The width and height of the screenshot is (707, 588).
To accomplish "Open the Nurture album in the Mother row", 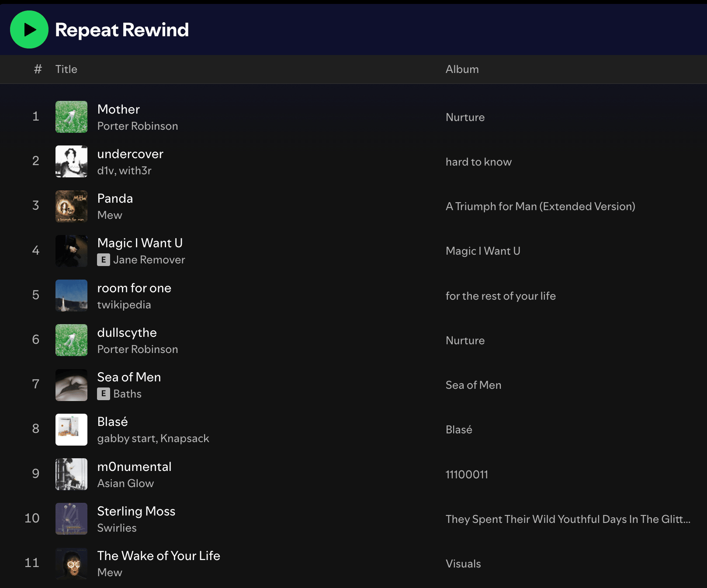I will (465, 118).
